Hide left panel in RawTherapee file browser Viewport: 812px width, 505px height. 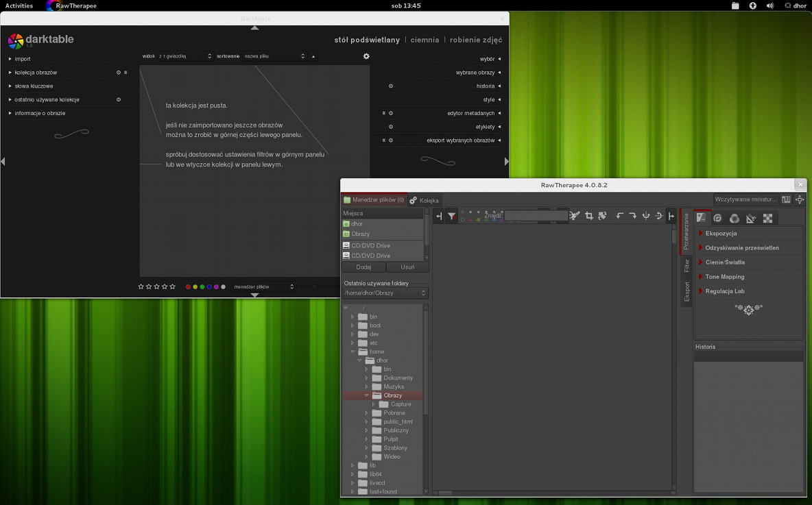[439, 216]
